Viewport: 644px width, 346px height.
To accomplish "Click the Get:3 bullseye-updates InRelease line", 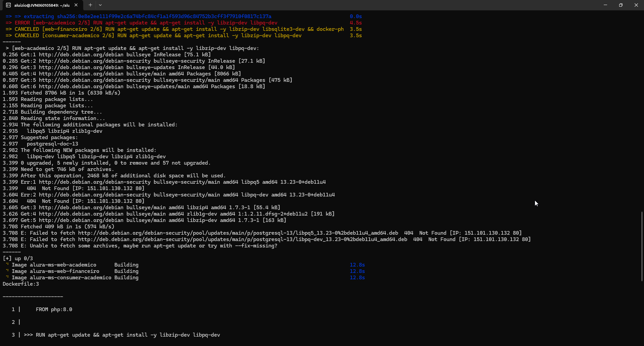I will [119, 67].
